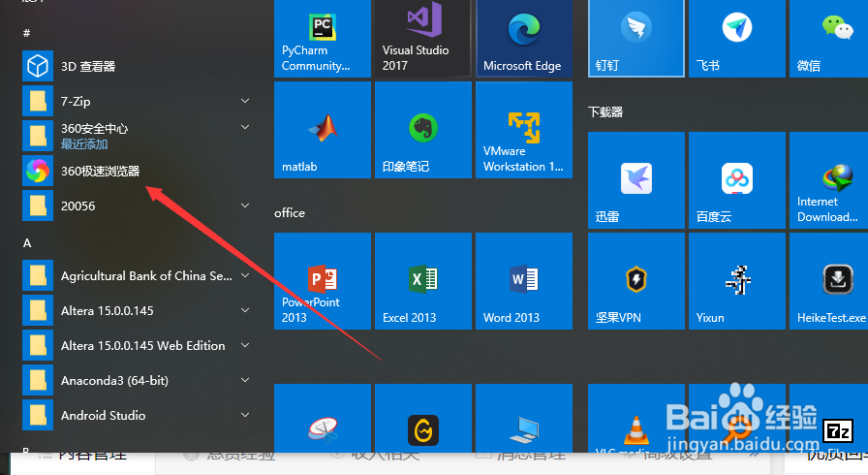Open the 迅雷 tile

(636, 180)
